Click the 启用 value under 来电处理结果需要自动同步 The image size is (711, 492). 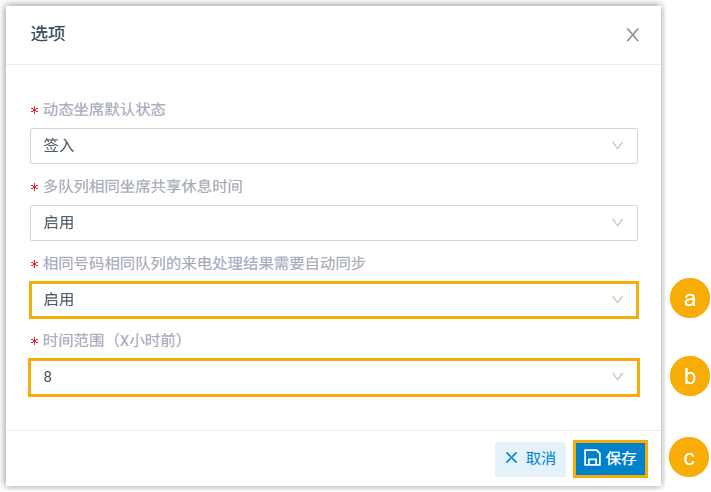59,299
